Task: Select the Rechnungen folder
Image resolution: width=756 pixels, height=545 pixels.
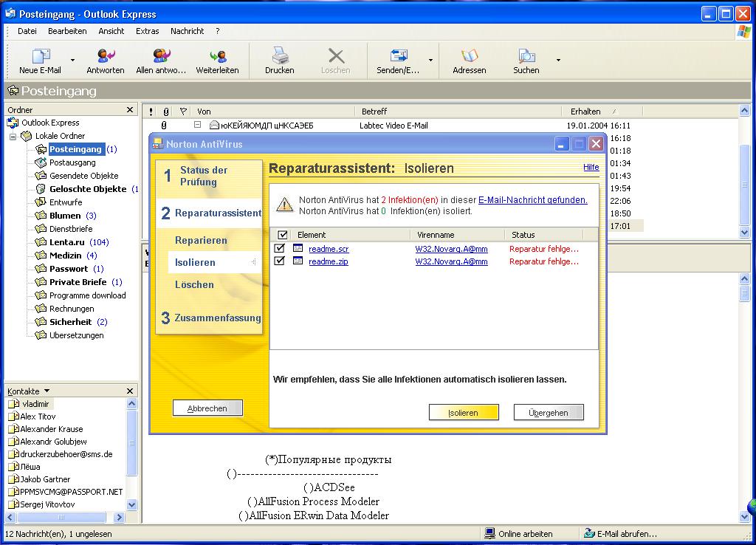Action: pos(72,309)
